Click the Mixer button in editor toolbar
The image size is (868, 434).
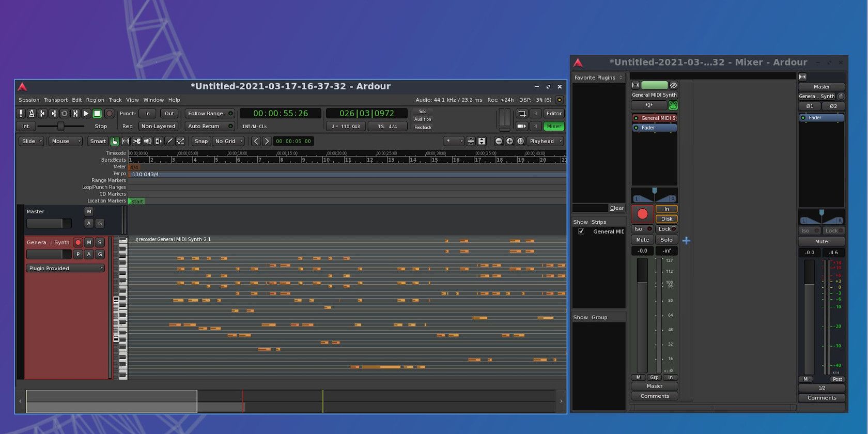point(554,126)
